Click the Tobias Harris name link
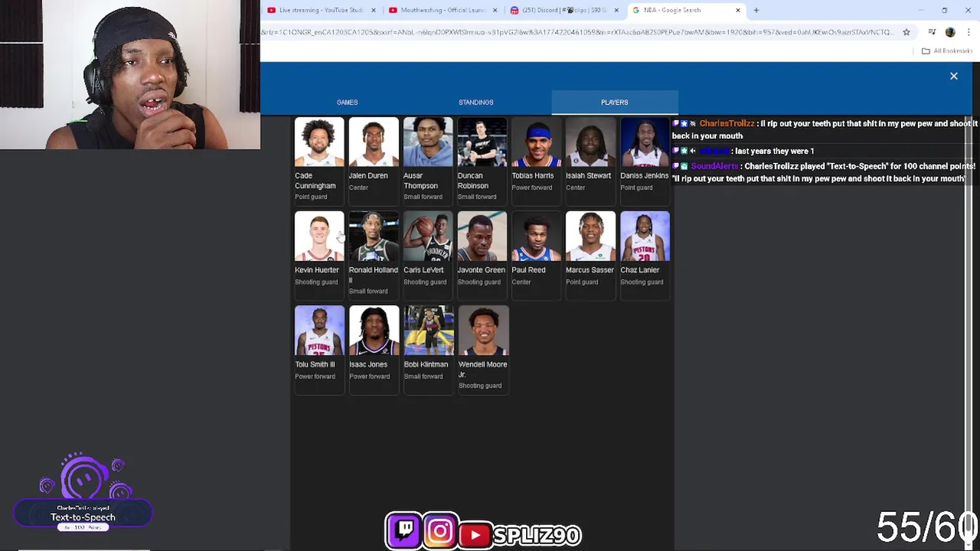This screenshot has width=980, height=551. (x=532, y=175)
